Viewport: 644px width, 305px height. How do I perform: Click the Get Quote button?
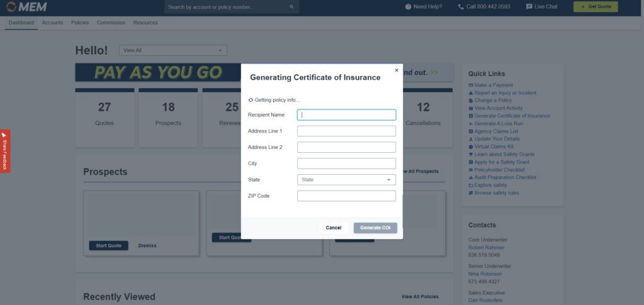tap(595, 7)
